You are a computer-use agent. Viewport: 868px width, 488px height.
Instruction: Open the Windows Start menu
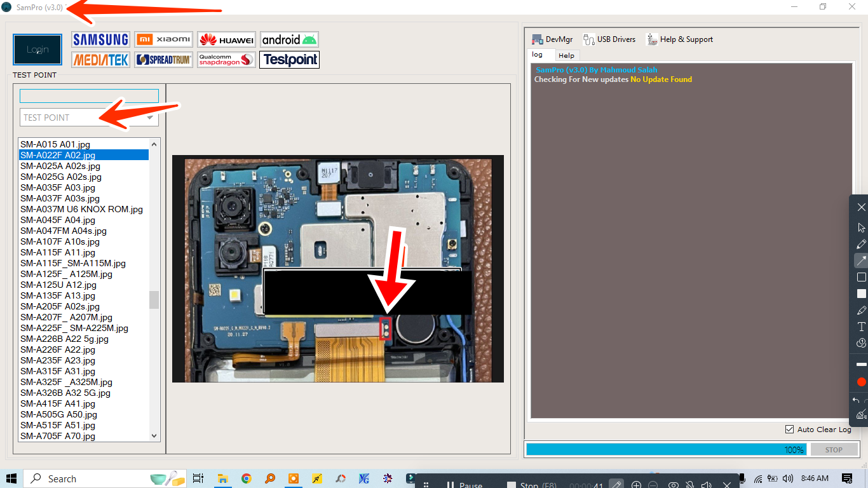[x=11, y=478]
